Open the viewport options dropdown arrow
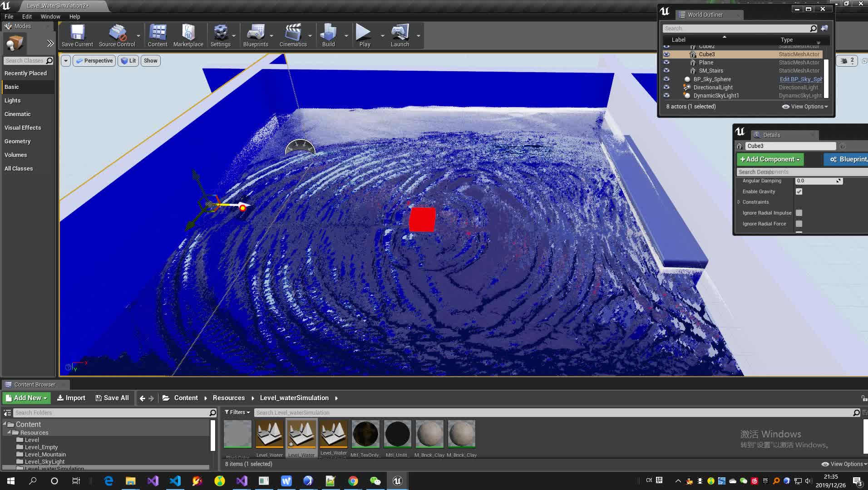 tap(66, 61)
